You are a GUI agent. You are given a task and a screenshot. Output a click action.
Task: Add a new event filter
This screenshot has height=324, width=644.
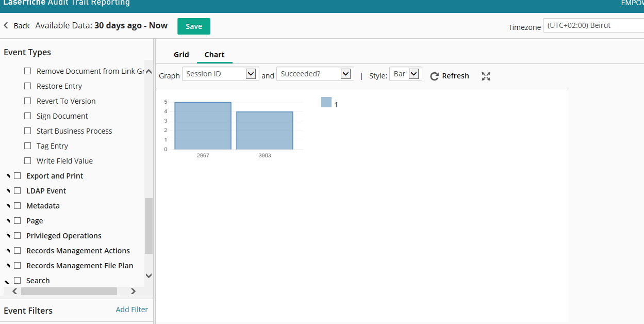click(132, 310)
